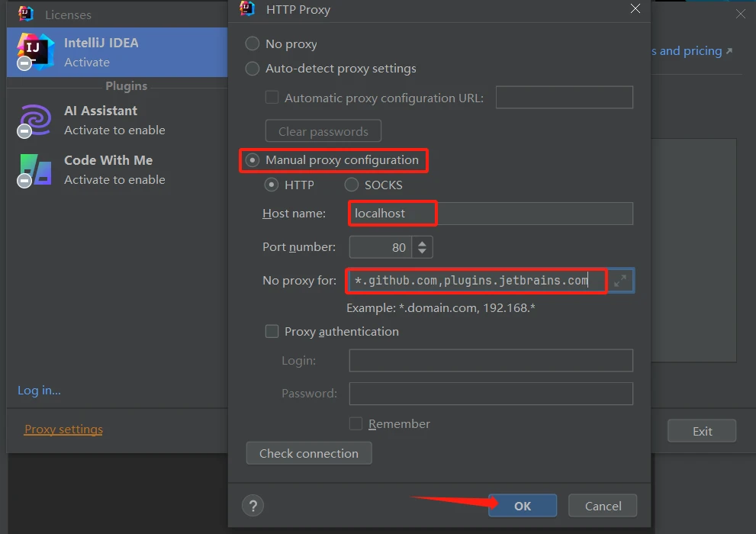The image size is (756, 534).
Task: Click into the Host name field
Action: [491, 214]
